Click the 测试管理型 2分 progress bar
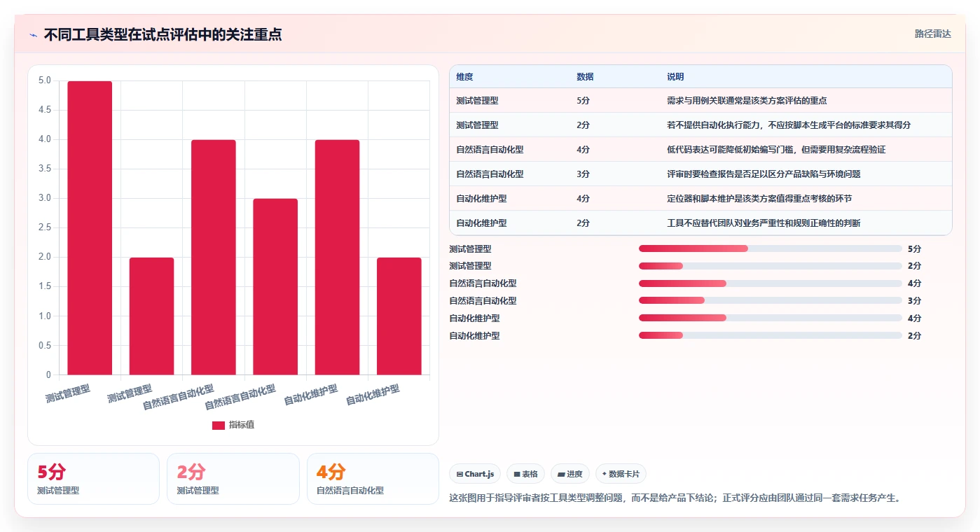This screenshot has height=532, width=980. coord(770,266)
